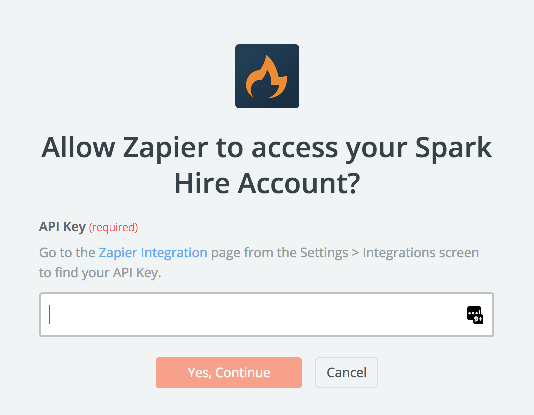Click the "page from the" instruction text
534x415 pixels.
coord(254,253)
